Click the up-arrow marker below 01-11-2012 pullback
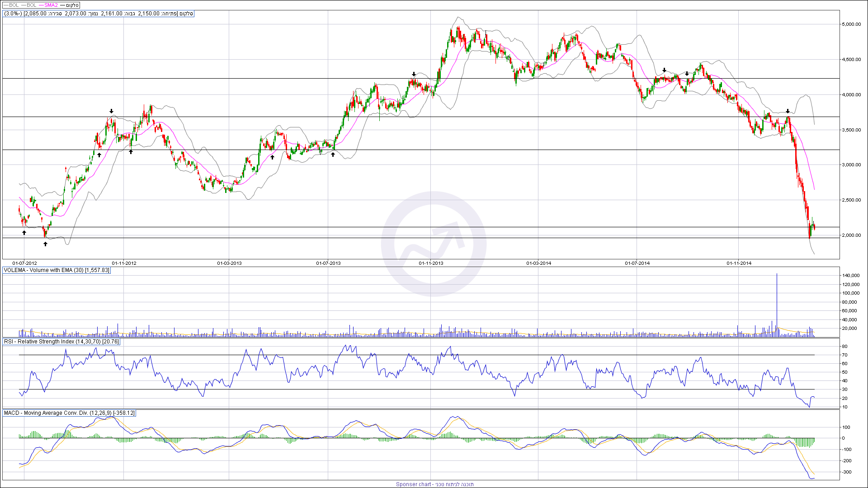 tap(131, 152)
